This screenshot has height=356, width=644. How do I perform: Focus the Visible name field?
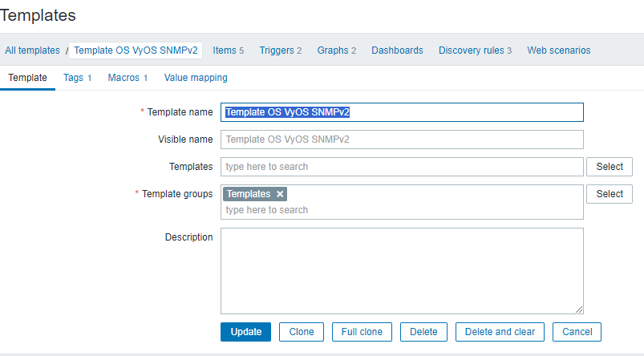[x=402, y=140]
